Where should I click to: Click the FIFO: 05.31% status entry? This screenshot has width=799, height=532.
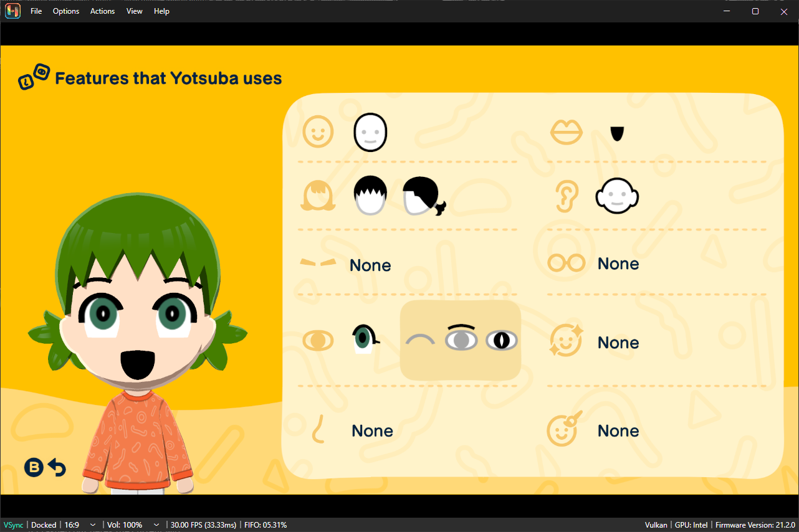click(265, 525)
